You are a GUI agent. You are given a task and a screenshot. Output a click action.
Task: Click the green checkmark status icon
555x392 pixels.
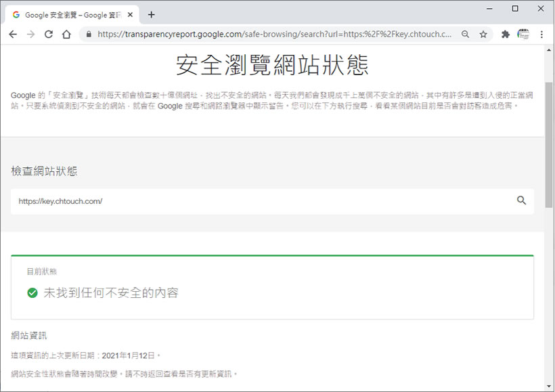(x=32, y=293)
